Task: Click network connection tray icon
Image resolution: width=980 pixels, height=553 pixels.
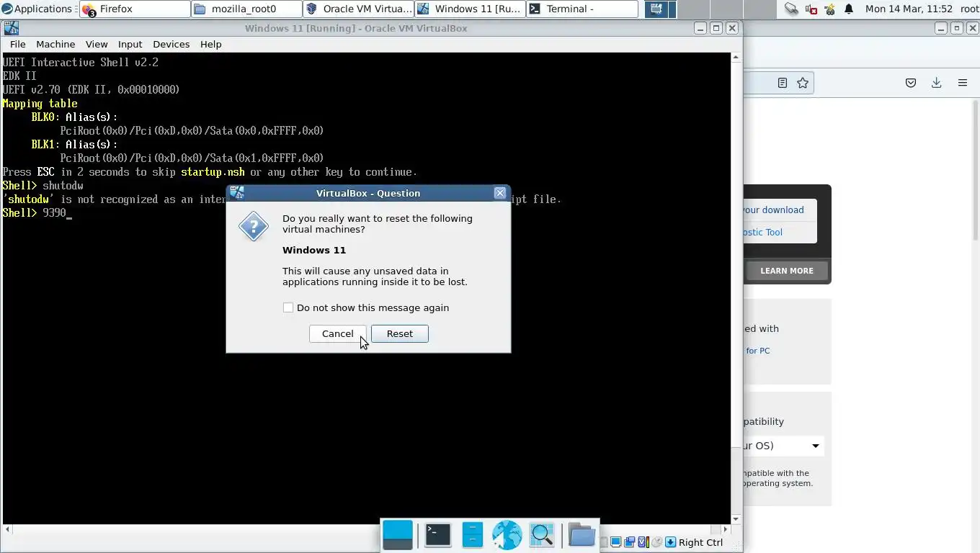Action: (791, 9)
